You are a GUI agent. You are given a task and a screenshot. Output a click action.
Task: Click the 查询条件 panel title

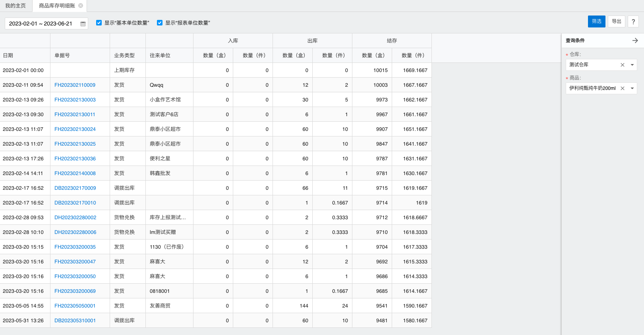coord(575,41)
